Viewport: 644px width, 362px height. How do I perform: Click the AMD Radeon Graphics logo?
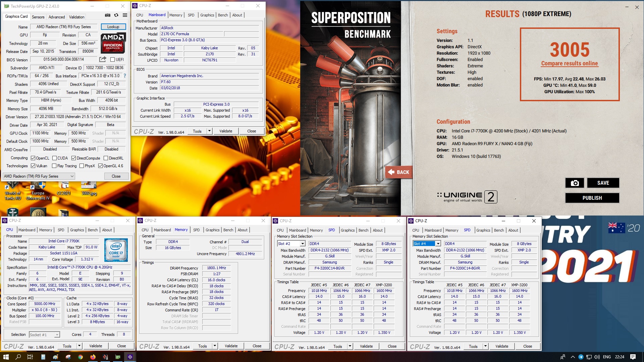pyautogui.click(x=113, y=43)
